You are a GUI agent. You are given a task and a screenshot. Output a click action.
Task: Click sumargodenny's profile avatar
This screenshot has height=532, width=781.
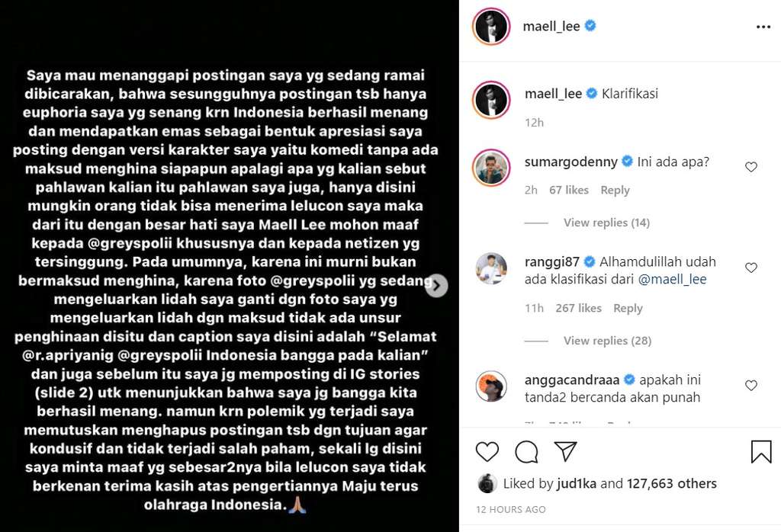491,168
